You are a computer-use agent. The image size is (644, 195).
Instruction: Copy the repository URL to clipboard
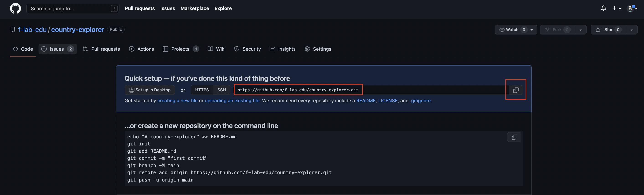[x=516, y=90]
